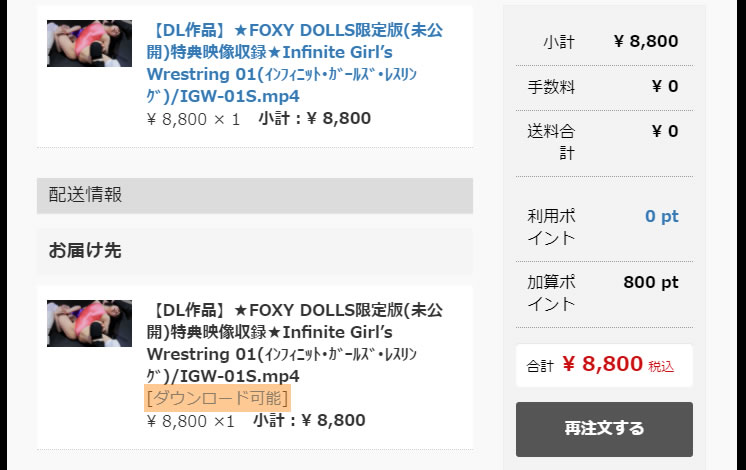Viewport: 746px width, 470px height.
Task: Click the sidebar 小計 ¥ 8,800 row
Action: [x=604, y=42]
